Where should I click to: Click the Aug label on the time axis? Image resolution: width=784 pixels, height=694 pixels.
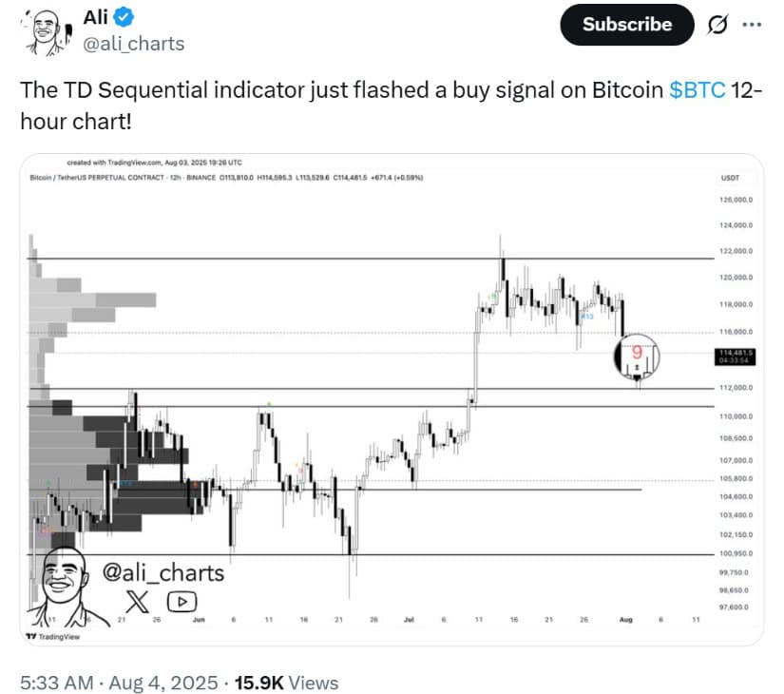(x=626, y=620)
